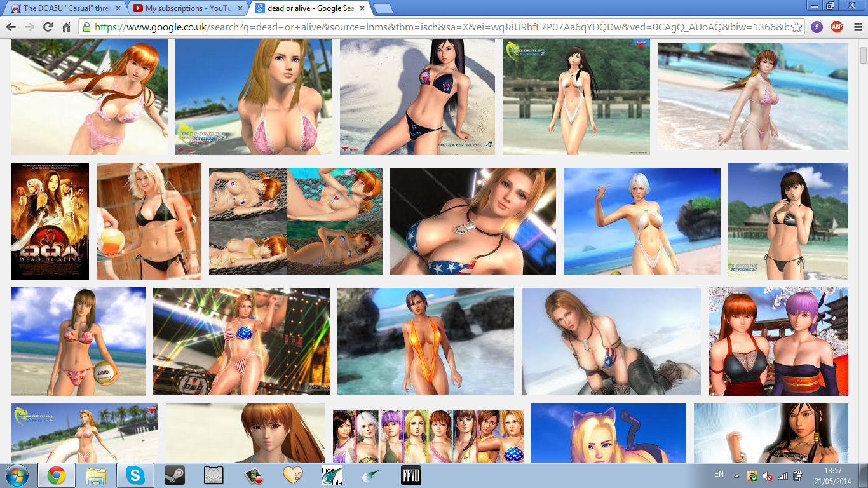The width and height of the screenshot is (868, 488).
Task: Open the Chrome menu hamburger icon
Action: pos(856,27)
